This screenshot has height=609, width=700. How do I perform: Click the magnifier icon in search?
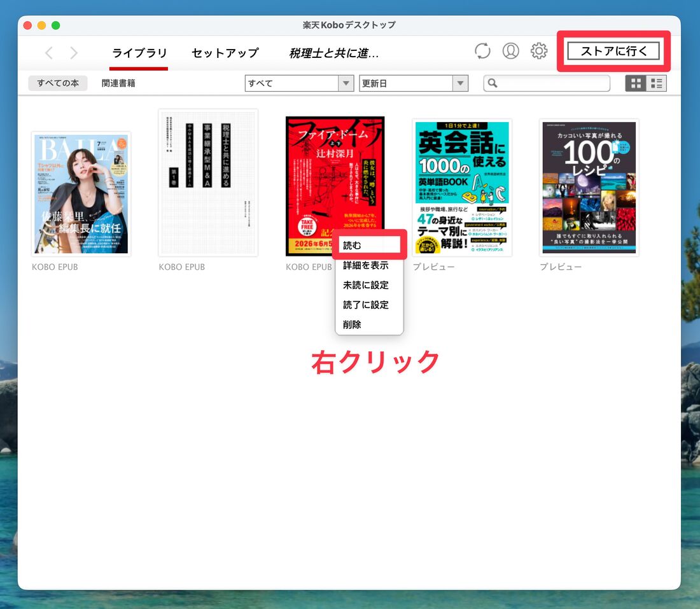(493, 83)
